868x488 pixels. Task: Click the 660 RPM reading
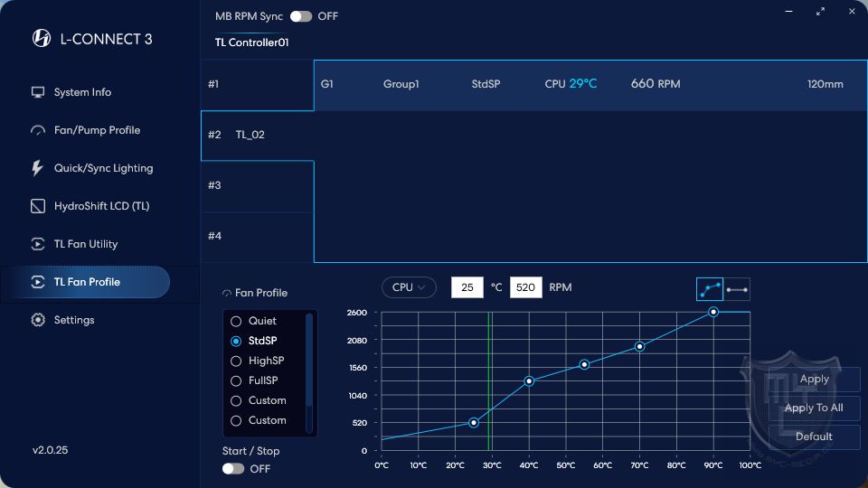[656, 84]
